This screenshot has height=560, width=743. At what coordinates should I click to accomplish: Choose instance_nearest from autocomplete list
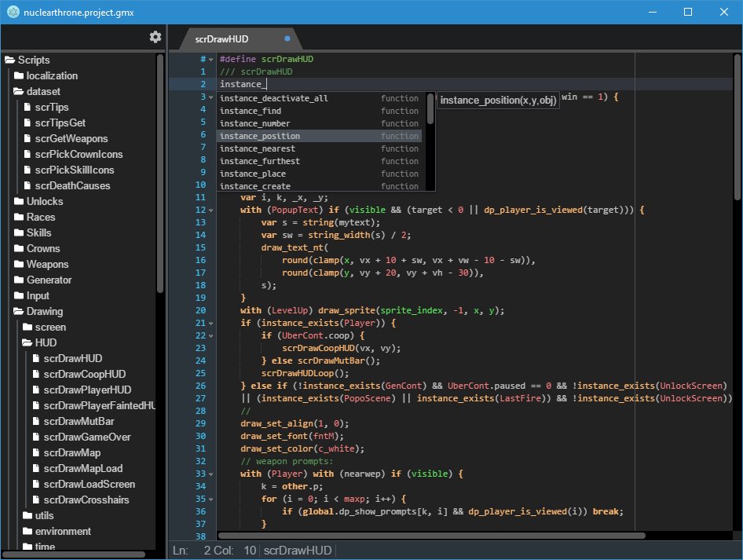320,148
